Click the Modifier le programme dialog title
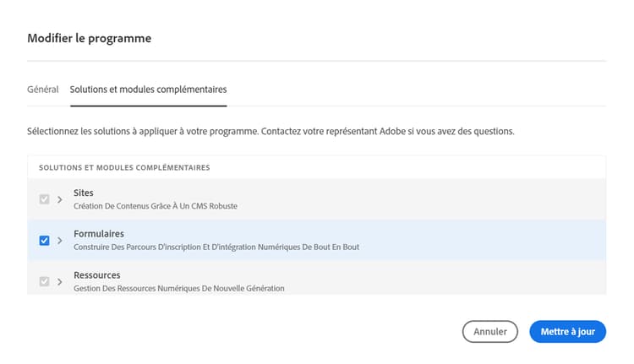 89,38
